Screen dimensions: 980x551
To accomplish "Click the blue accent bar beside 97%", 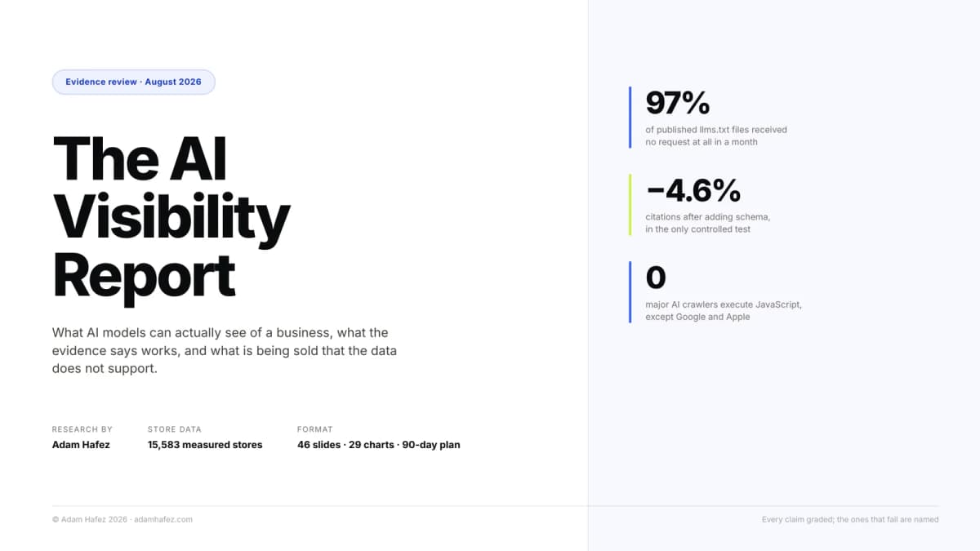I will click(x=630, y=118).
